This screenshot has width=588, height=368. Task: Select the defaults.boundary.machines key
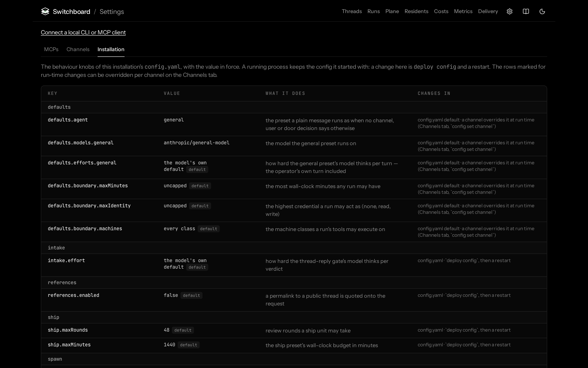85,229
